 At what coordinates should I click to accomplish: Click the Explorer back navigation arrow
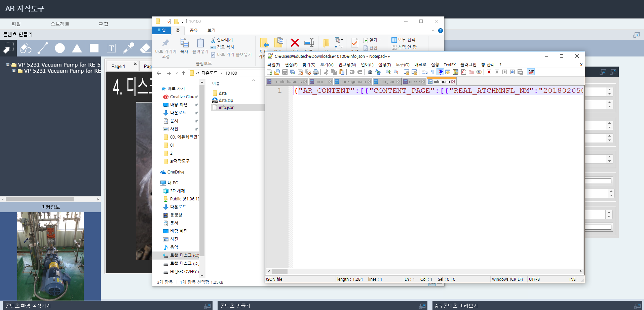pyautogui.click(x=159, y=73)
